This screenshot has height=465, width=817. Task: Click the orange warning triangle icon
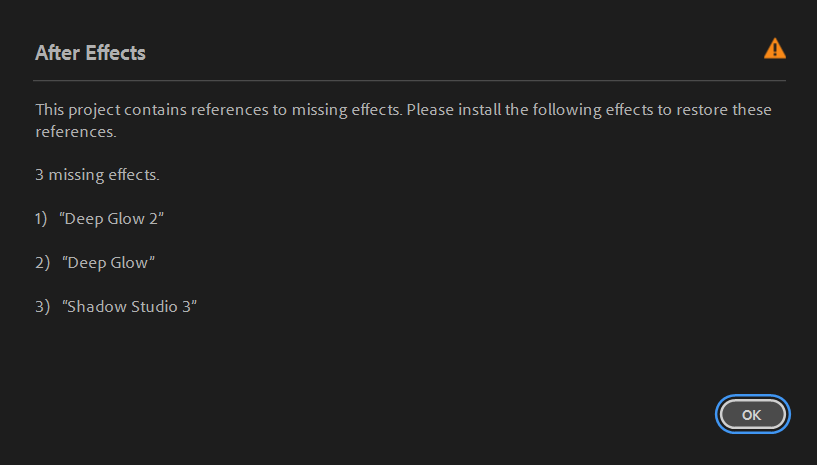click(x=774, y=48)
